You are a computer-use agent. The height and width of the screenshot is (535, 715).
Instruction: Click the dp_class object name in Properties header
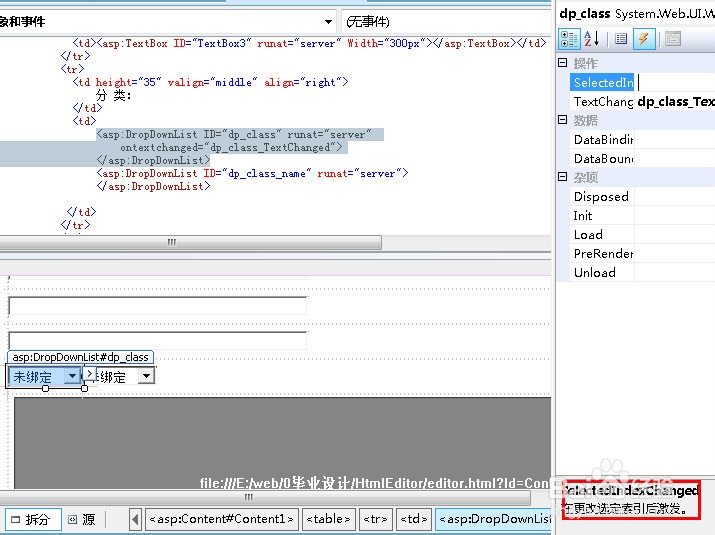coord(585,14)
